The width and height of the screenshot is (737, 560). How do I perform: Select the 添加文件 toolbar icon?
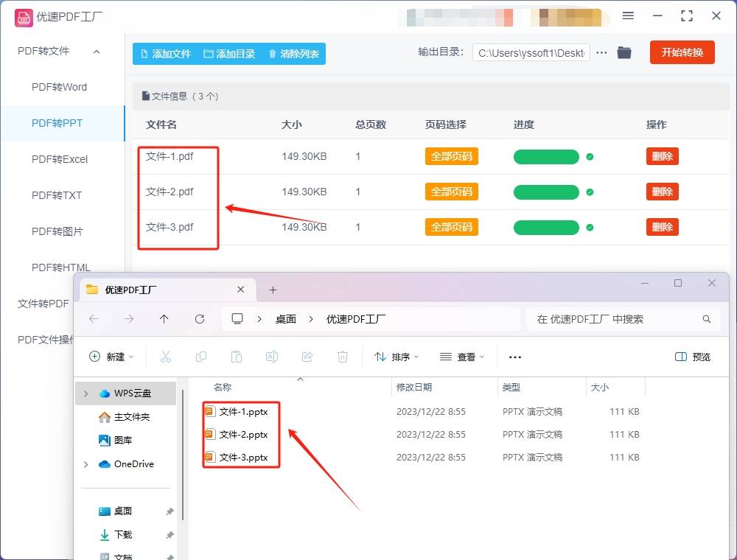coord(145,54)
